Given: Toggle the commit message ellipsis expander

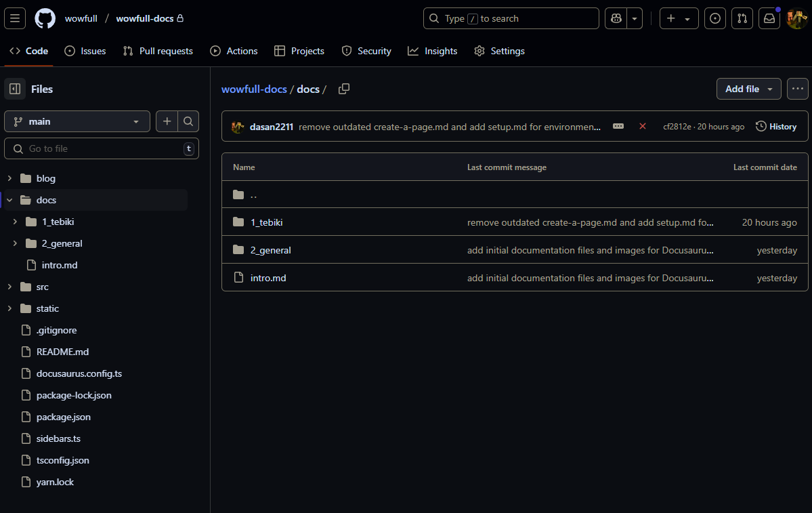Looking at the screenshot, I should point(618,126).
